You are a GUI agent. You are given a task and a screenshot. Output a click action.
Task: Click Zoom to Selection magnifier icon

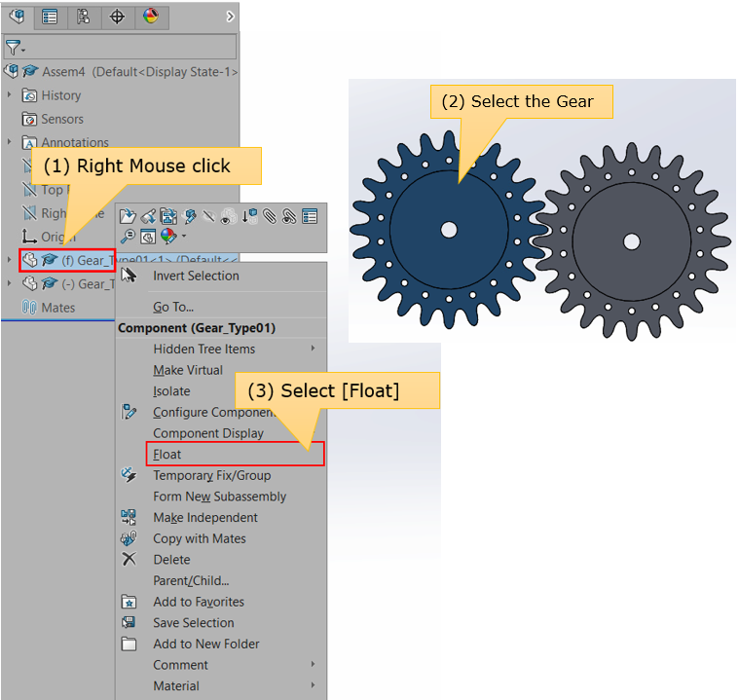coord(128,237)
